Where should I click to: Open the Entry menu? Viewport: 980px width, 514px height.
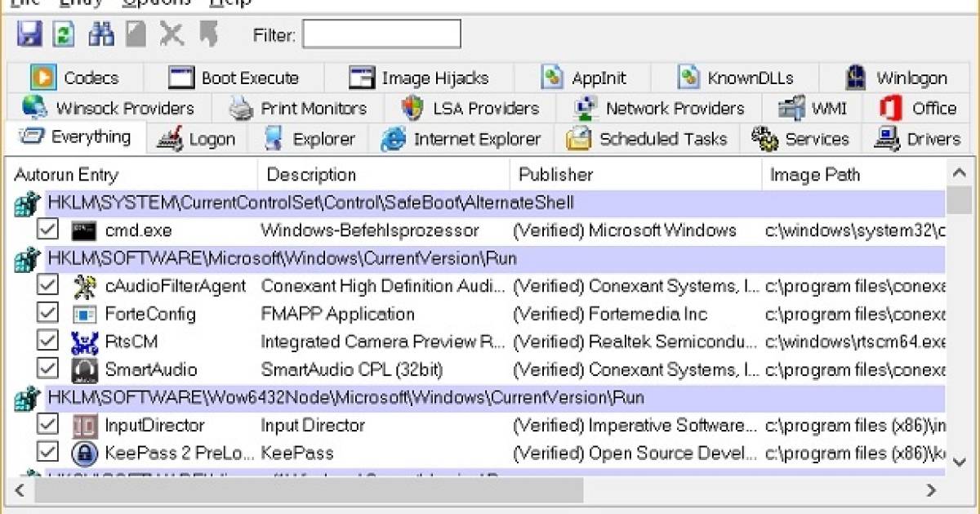click(x=81, y=2)
